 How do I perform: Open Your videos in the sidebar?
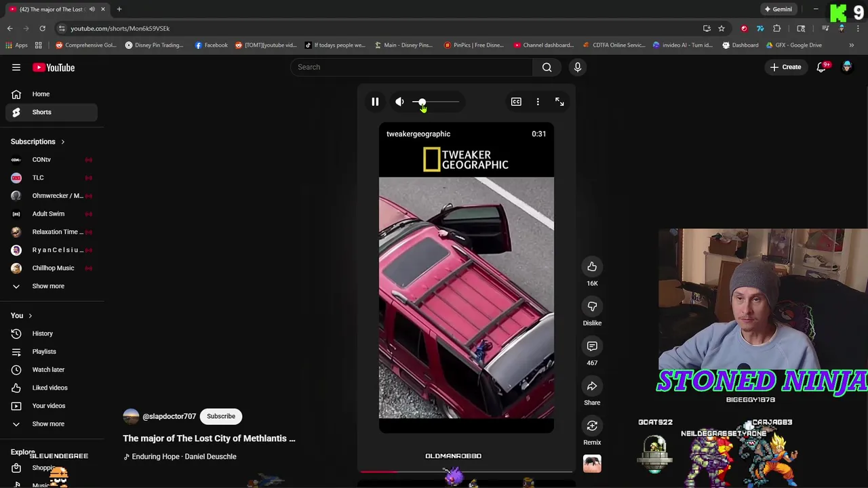pyautogui.click(x=52, y=406)
